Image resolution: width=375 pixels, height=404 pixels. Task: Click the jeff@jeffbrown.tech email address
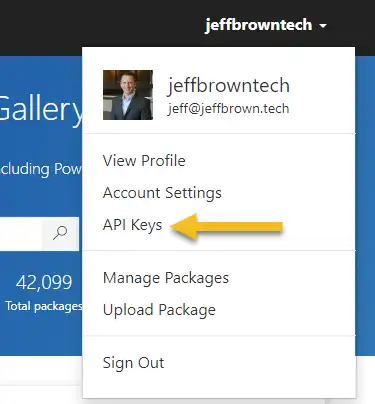(228, 109)
